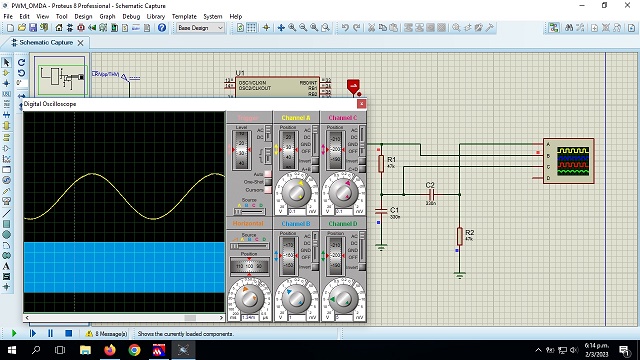Close the Digital Oscilloscope window
This screenshot has width=640, height=360.
[x=361, y=104]
